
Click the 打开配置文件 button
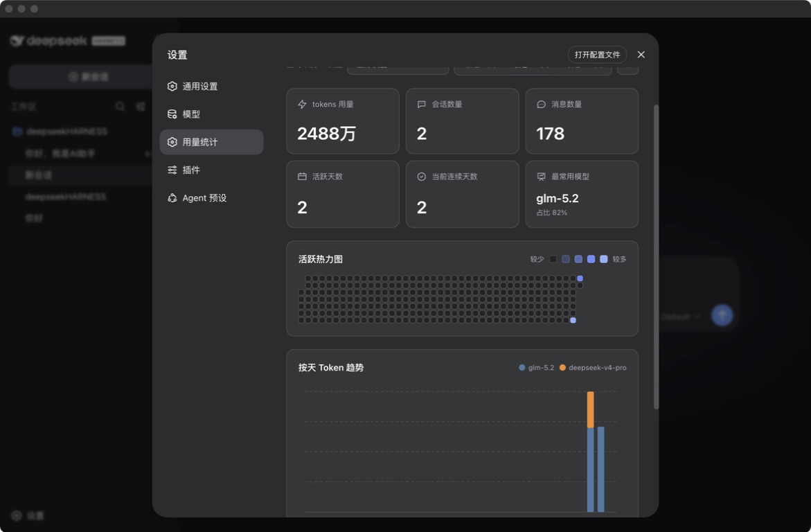pyautogui.click(x=598, y=54)
